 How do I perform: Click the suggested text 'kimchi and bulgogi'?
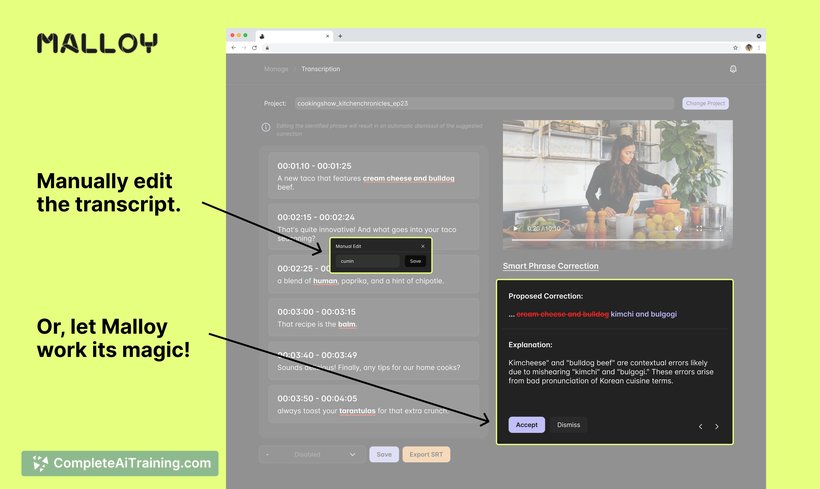click(x=644, y=314)
